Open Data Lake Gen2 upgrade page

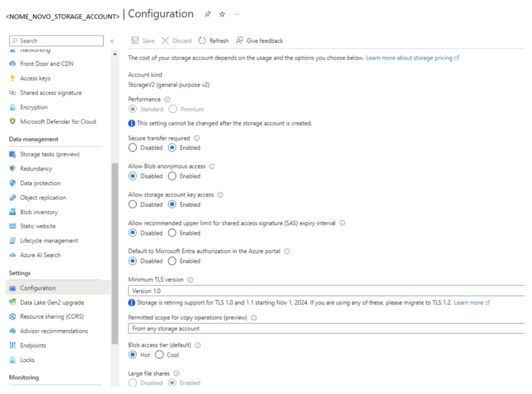pos(52,302)
